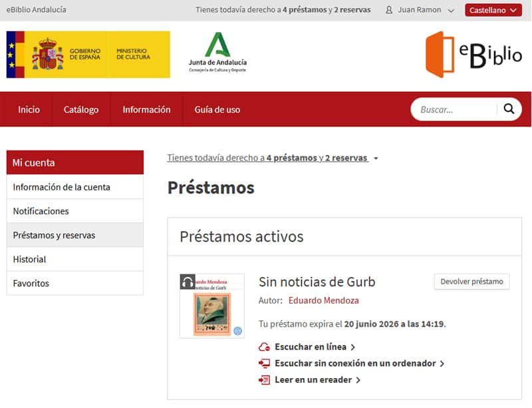The width and height of the screenshot is (532, 408).
Task: Open the Castellano language dropdown
Action: pyautogui.click(x=493, y=10)
